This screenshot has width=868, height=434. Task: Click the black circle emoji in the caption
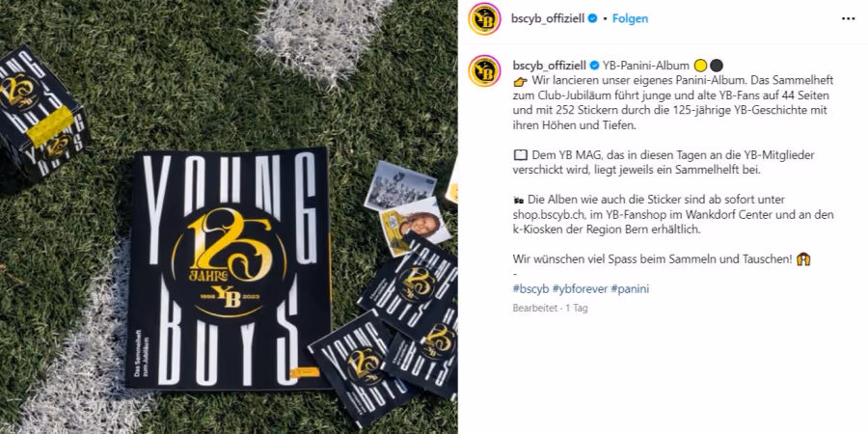click(717, 66)
